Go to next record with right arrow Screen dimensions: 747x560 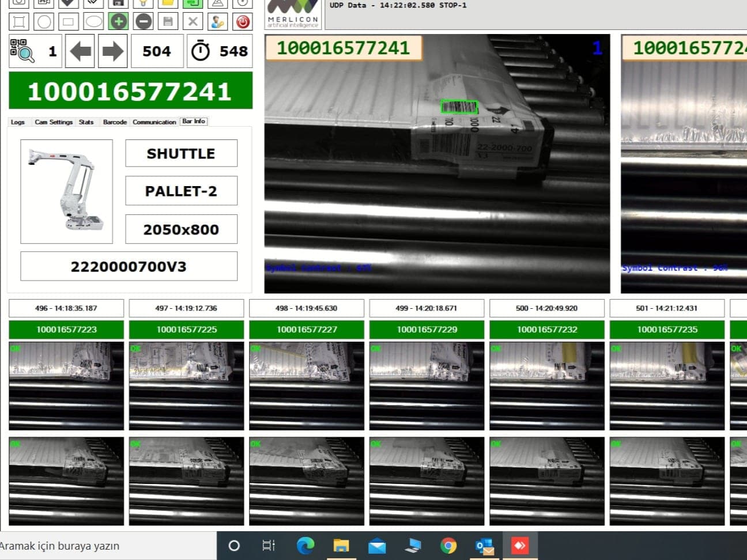(112, 51)
